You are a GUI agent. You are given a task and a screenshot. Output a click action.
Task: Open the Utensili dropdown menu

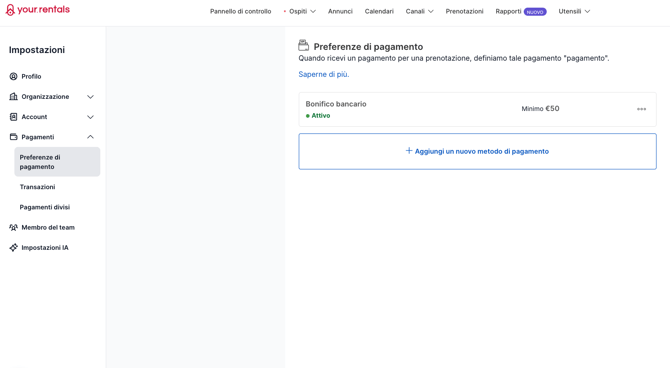[x=574, y=12]
